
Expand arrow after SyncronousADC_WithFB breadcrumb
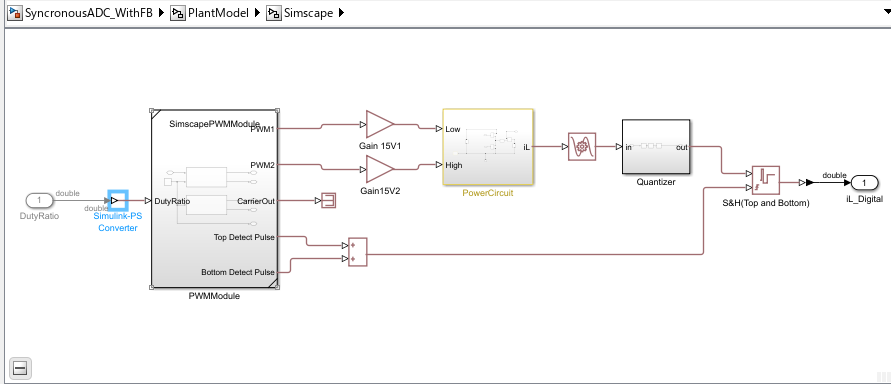(161, 12)
